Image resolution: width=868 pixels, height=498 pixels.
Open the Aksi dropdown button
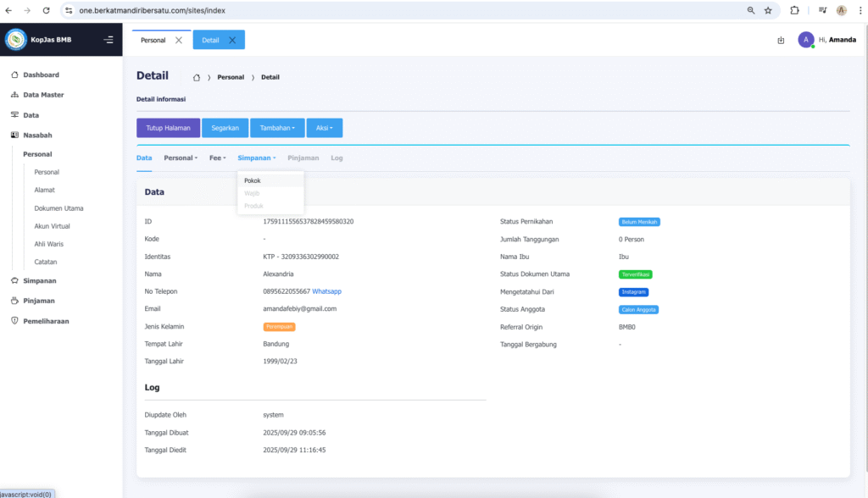pyautogui.click(x=324, y=128)
